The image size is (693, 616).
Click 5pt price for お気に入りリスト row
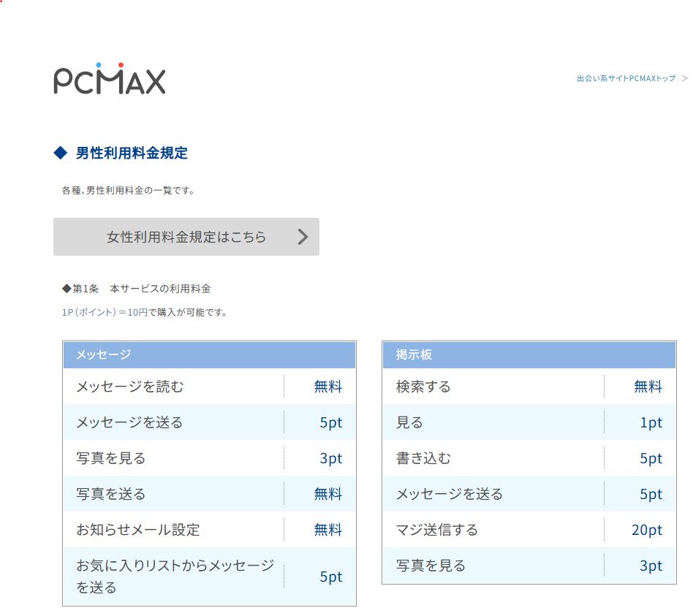tap(331, 577)
